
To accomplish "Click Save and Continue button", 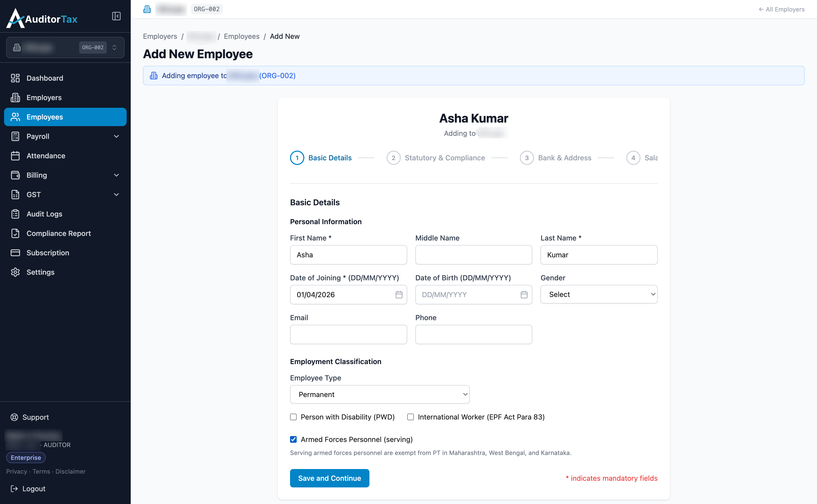I will (x=329, y=478).
